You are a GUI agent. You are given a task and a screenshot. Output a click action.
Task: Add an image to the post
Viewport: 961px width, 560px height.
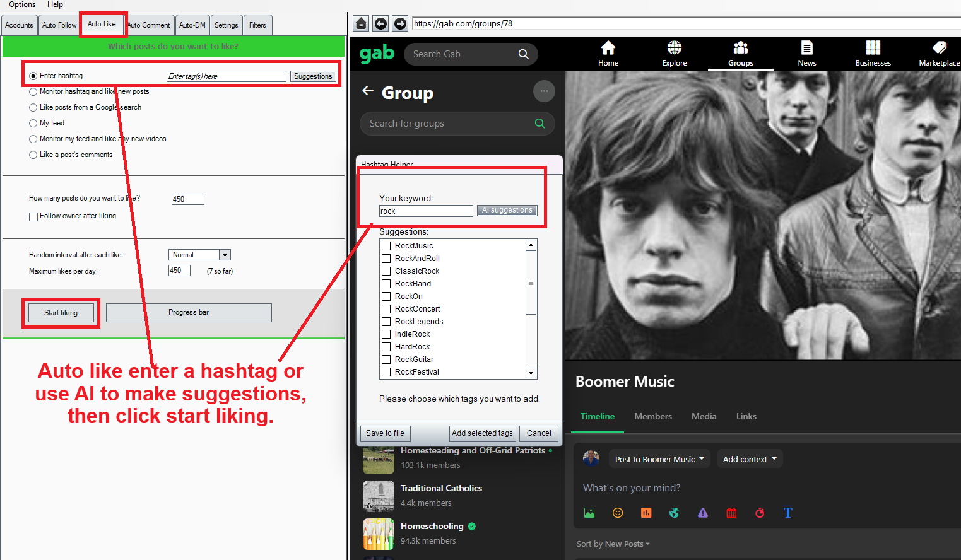click(x=589, y=513)
